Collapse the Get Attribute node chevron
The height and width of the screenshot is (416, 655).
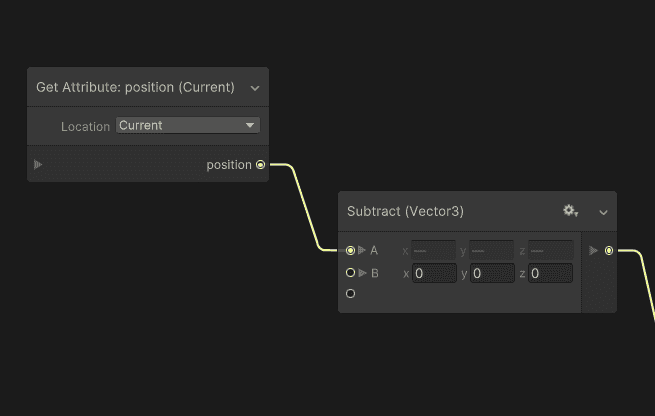pyautogui.click(x=255, y=88)
